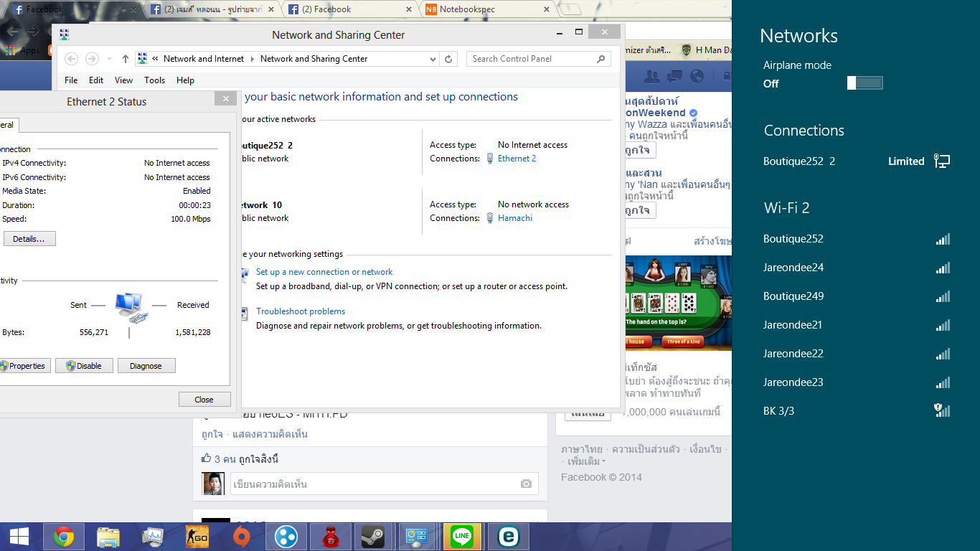The height and width of the screenshot is (551, 980).
Task: Select the Boutique249 Wi-Fi network
Action: click(856, 296)
